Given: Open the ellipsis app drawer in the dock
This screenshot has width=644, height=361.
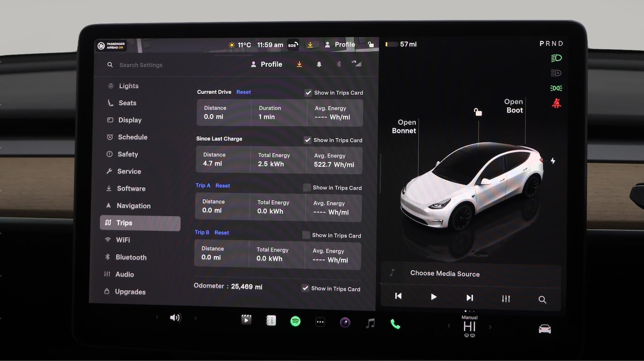Looking at the screenshot, I should pyautogui.click(x=320, y=321).
